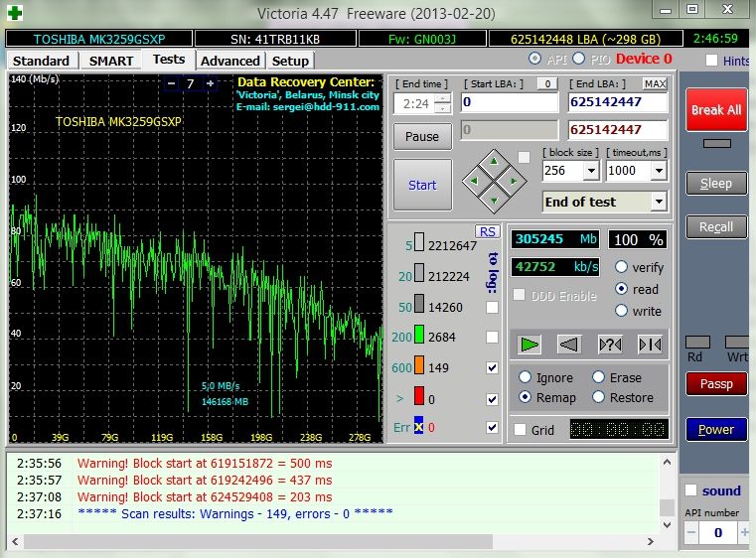Switch to the SMART tab

[x=111, y=61]
